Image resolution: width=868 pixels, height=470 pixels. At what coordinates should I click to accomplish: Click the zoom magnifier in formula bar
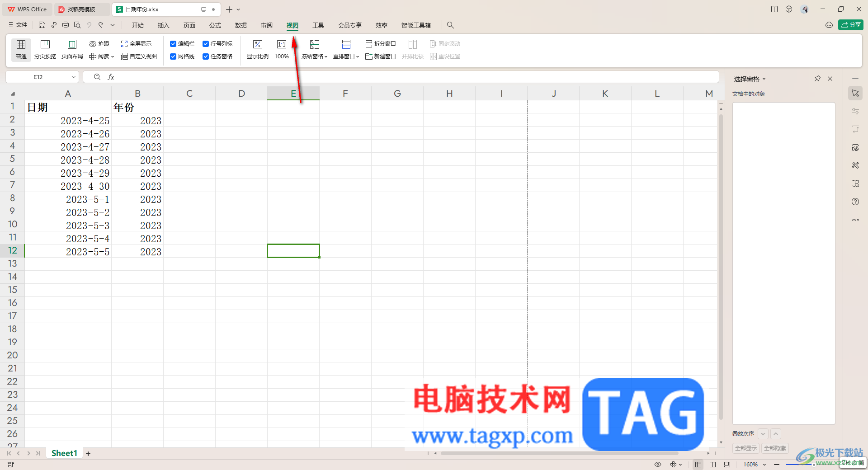(97, 77)
